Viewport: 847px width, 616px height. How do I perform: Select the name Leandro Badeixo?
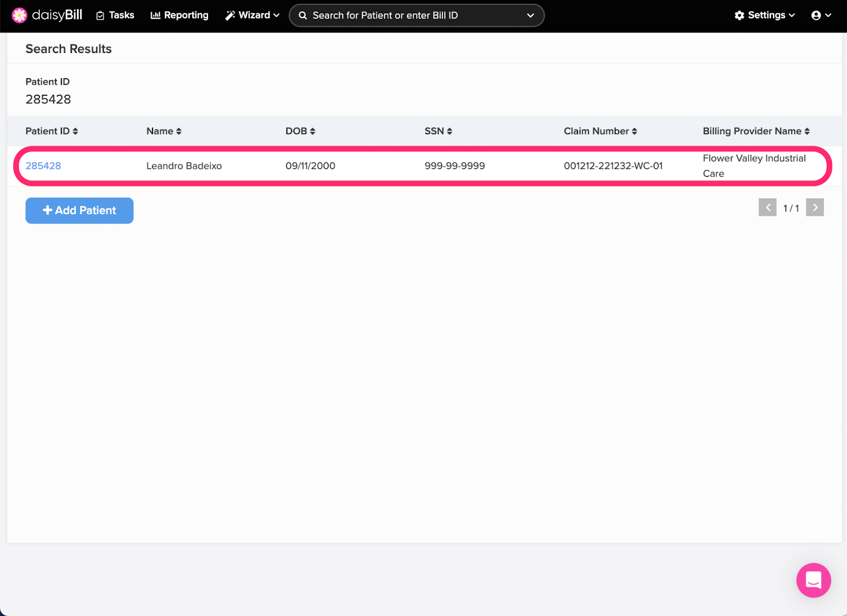[184, 166]
